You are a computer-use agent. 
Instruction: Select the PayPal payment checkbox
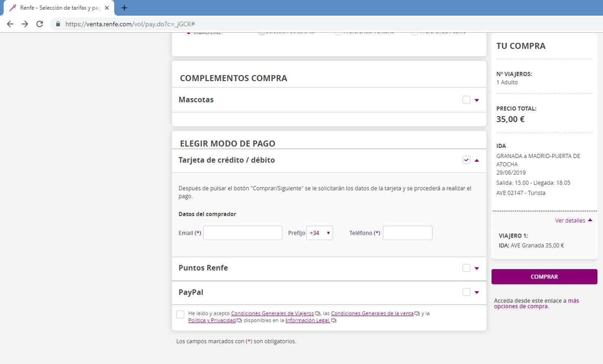(x=466, y=292)
